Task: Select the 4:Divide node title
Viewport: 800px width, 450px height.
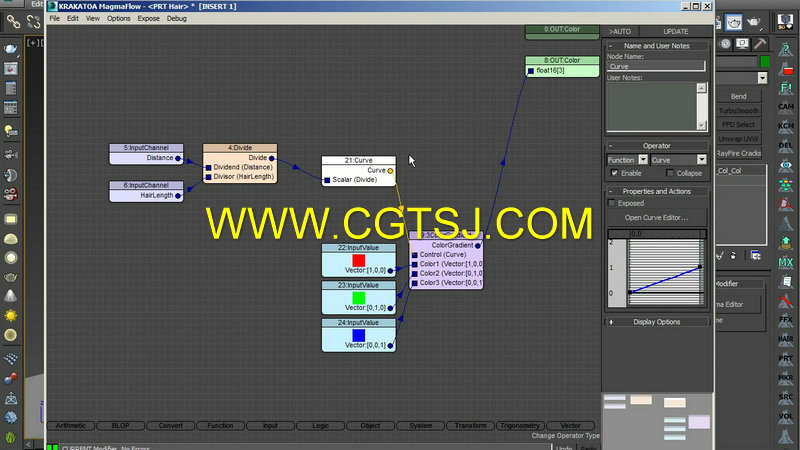Action: pyautogui.click(x=240, y=147)
